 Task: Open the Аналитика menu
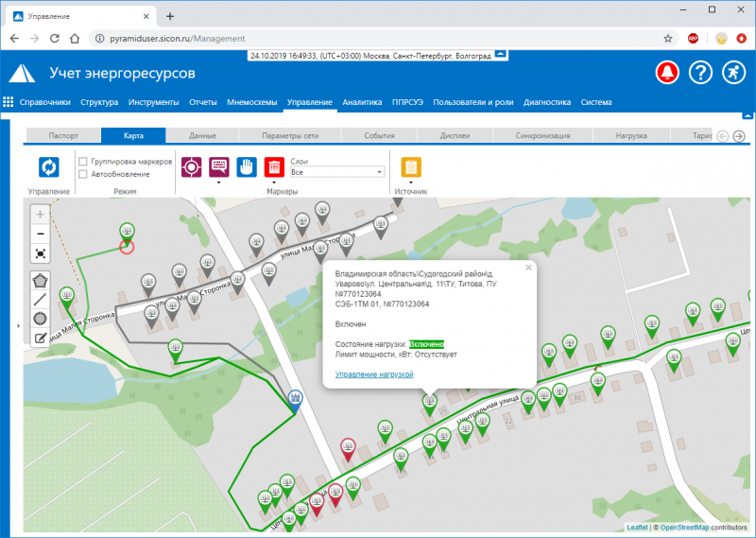point(362,102)
